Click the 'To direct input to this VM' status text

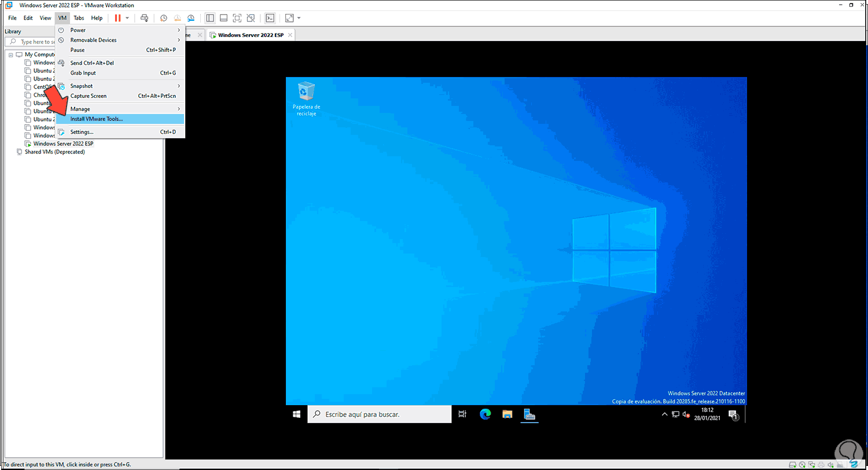click(x=67, y=464)
